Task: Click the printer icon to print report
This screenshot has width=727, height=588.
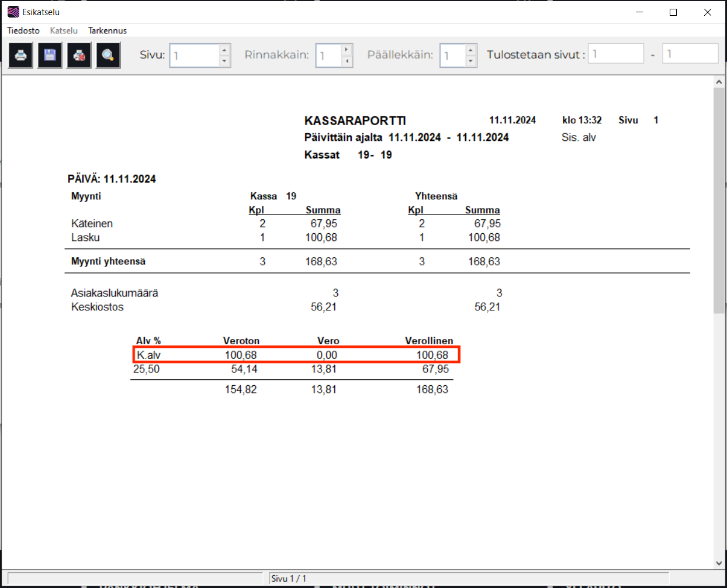Action: pos(20,56)
